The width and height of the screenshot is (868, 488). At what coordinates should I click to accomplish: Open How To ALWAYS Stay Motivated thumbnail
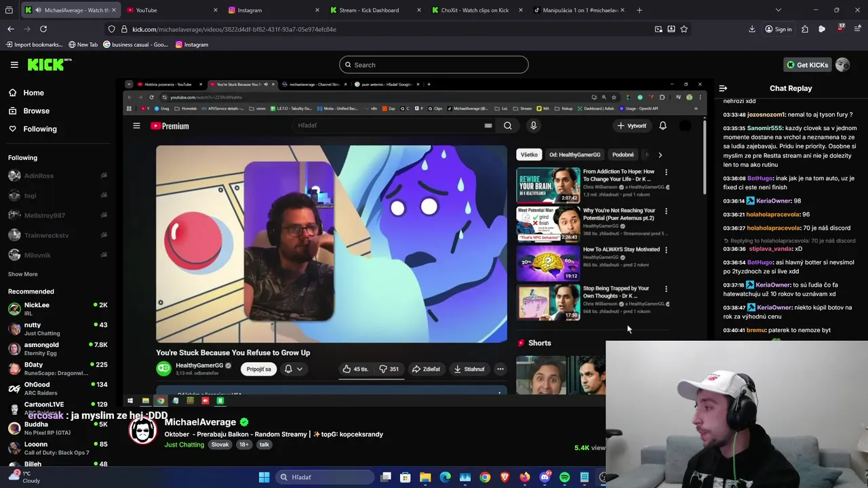[x=548, y=263]
